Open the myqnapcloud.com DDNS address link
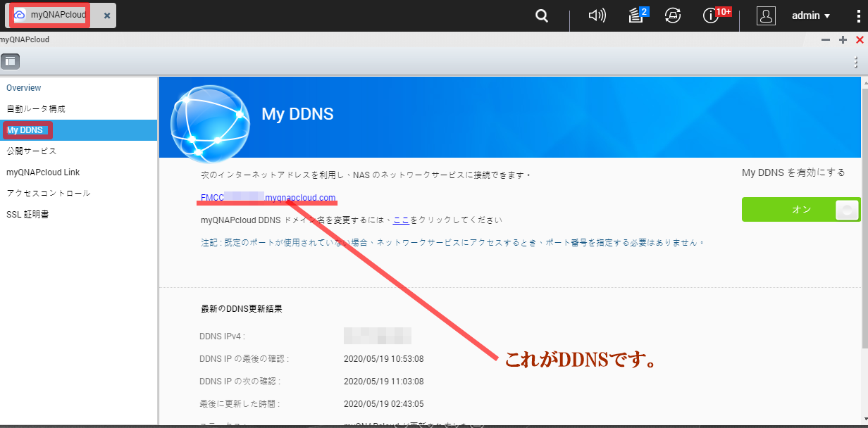The height and width of the screenshot is (428, 868). pyautogui.click(x=268, y=197)
